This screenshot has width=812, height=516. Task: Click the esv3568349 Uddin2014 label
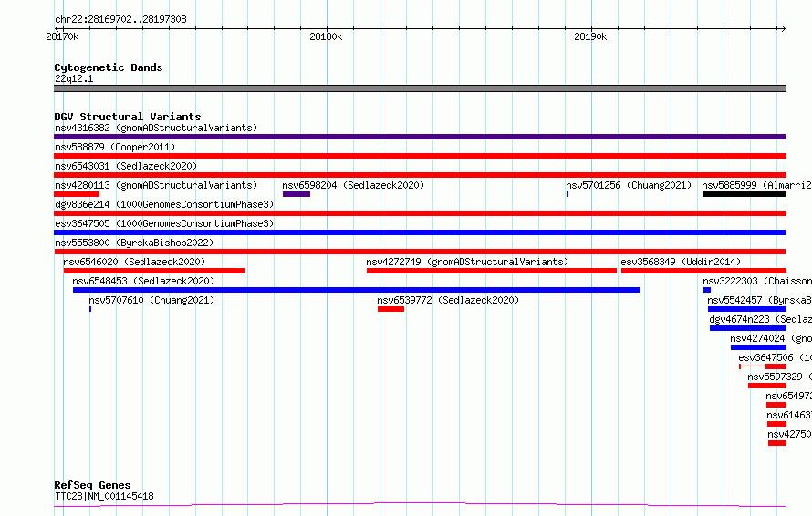(x=681, y=262)
